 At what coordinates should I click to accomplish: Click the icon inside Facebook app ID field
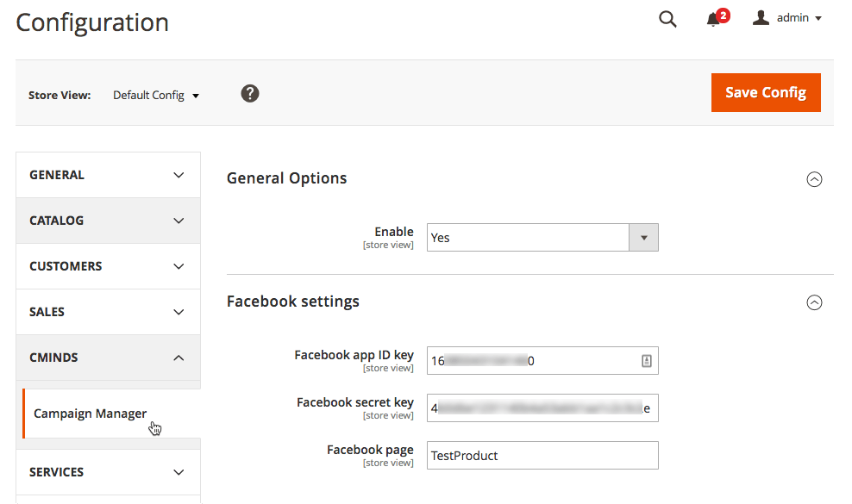pos(647,362)
